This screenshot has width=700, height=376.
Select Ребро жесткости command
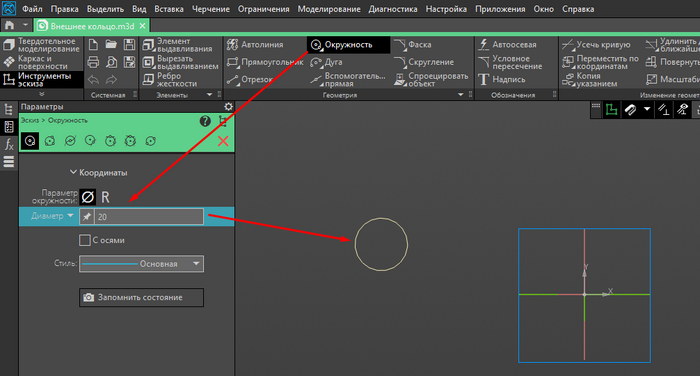click(170, 79)
